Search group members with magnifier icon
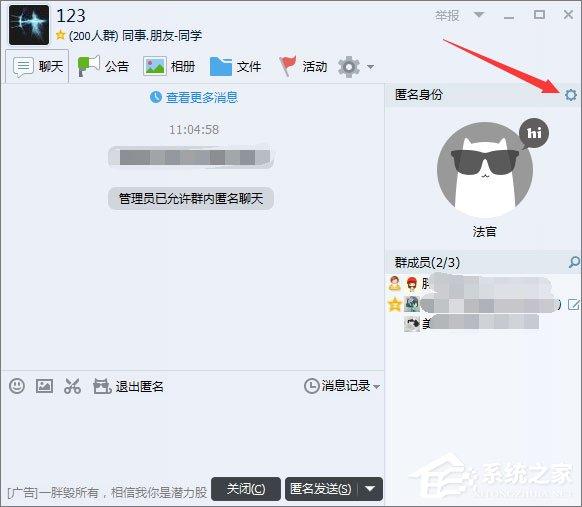Viewport: 582px width, 507px height. 574,262
